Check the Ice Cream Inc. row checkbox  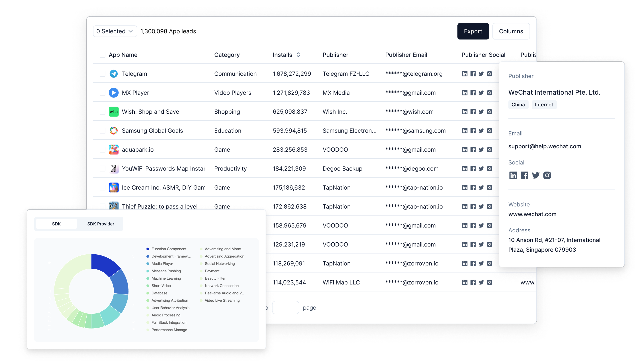[x=102, y=188]
